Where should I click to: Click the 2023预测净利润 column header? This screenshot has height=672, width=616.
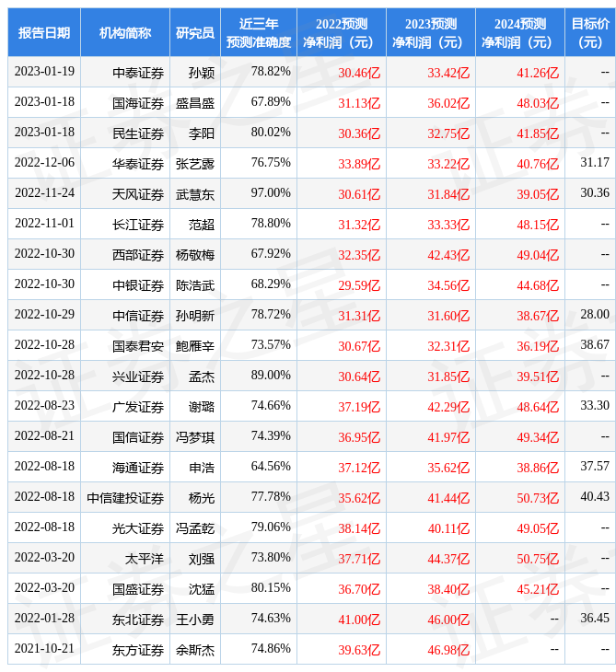coord(431,32)
